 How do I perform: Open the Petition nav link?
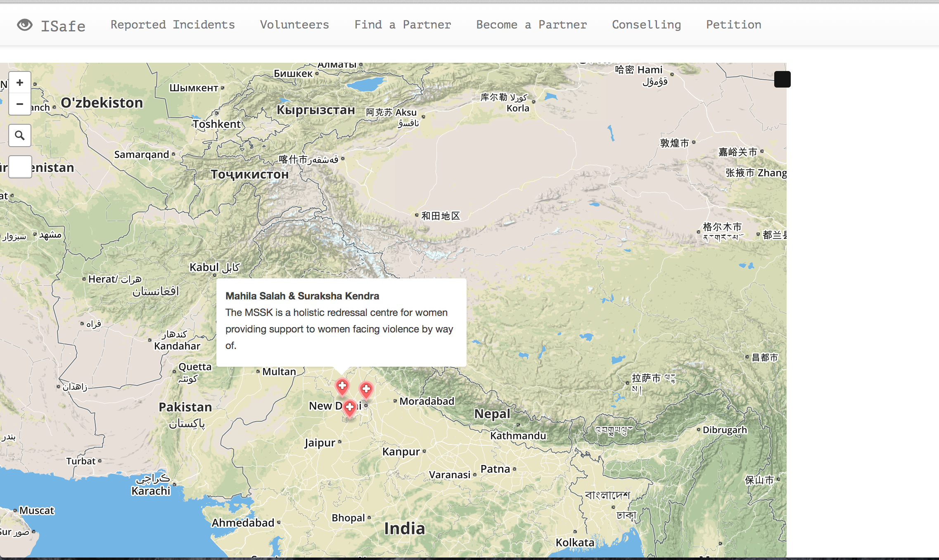pos(733,25)
